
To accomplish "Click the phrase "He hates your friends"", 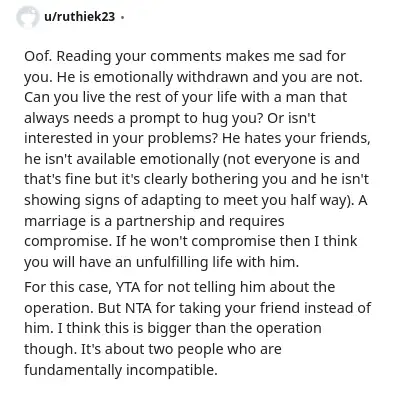I will tap(296, 138).
